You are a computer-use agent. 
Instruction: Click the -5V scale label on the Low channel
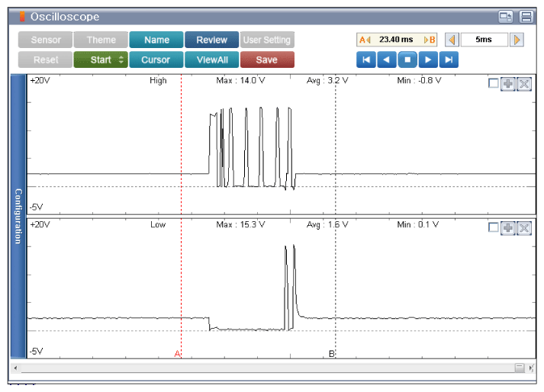click(36, 352)
